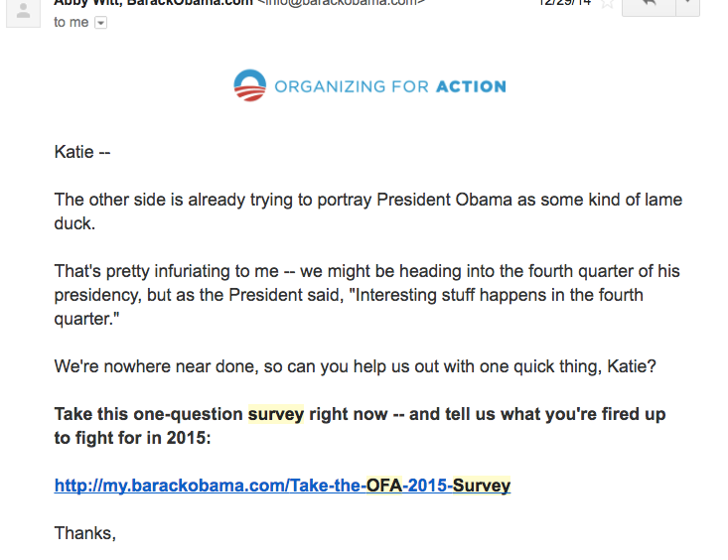
Task: Click the Organizing for Action circular logo
Action: [x=250, y=85]
